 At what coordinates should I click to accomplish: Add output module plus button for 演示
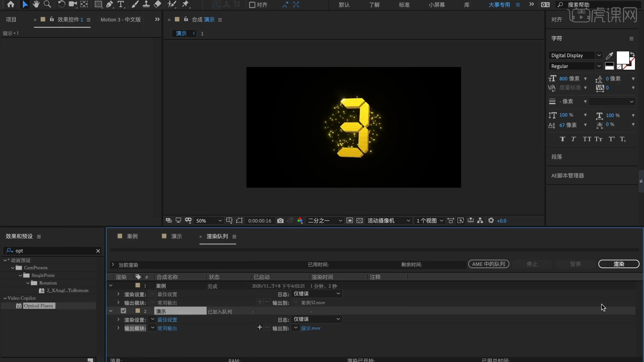coord(260,327)
